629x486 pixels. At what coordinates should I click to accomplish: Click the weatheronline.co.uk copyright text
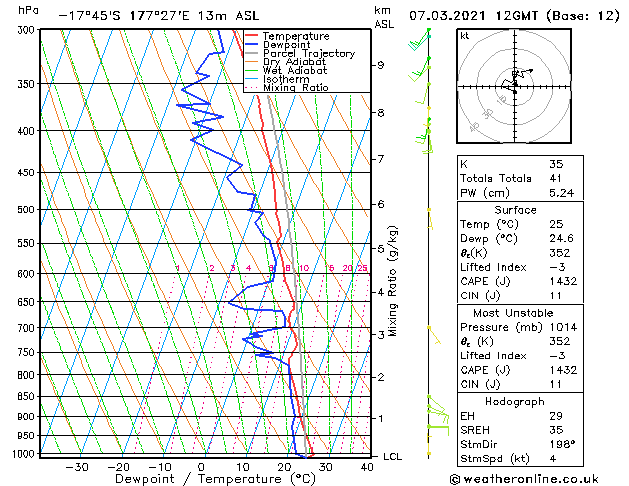[524, 479]
